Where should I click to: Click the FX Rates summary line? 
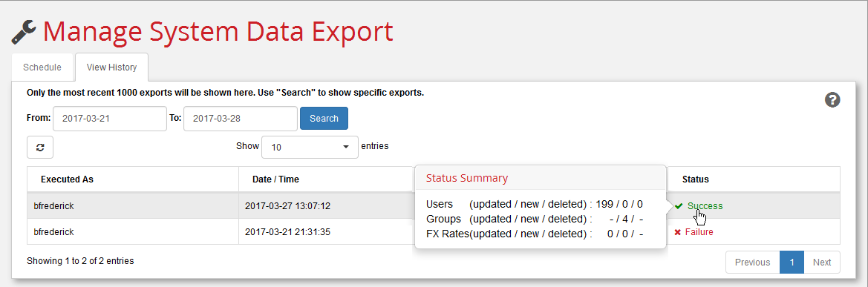[x=535, y=234]
